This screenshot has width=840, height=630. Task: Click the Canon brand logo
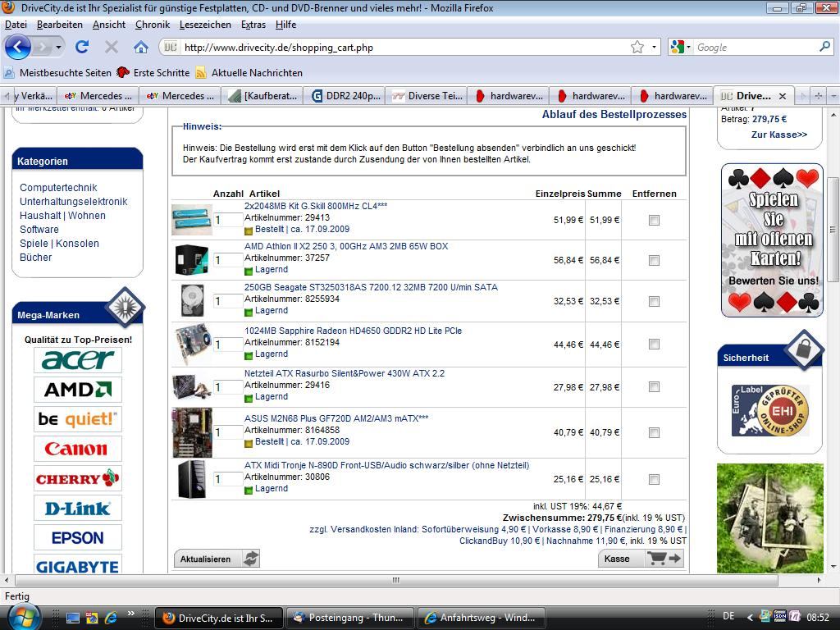pos(78,449)
